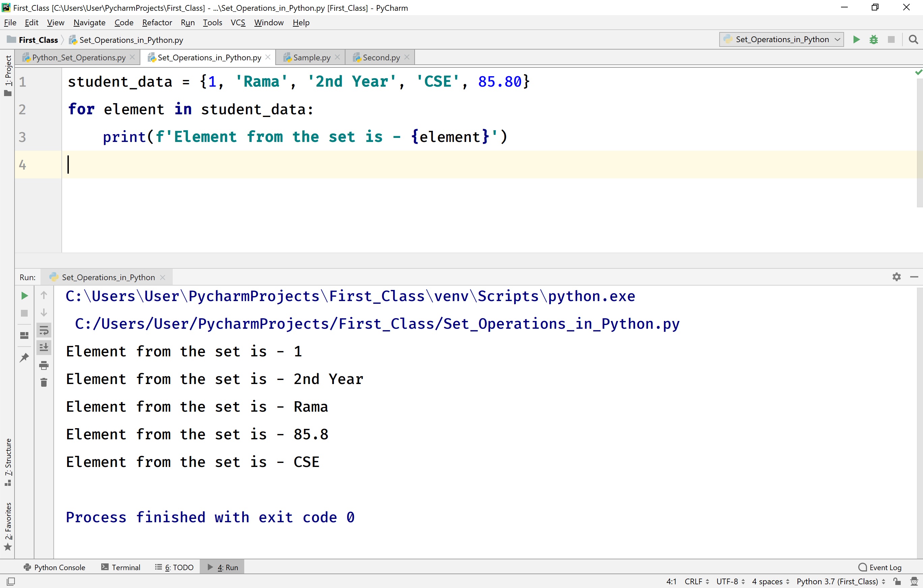Open the Refactor menu
923x588 pixels.
click(157, 23)
